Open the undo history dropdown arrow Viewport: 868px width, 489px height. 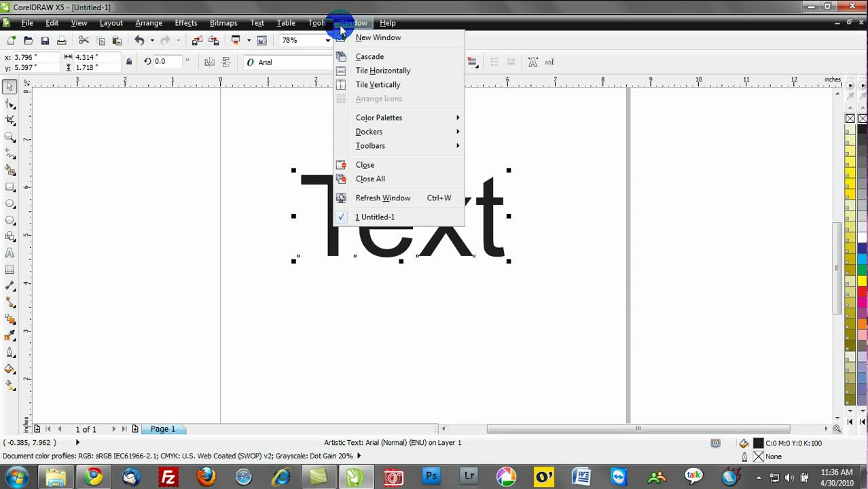(152, 41)
